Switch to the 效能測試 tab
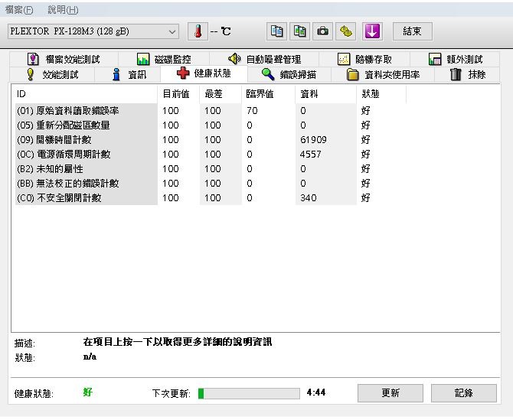The height and width of the screenshot is (420, 513). (x=52, y=74)
